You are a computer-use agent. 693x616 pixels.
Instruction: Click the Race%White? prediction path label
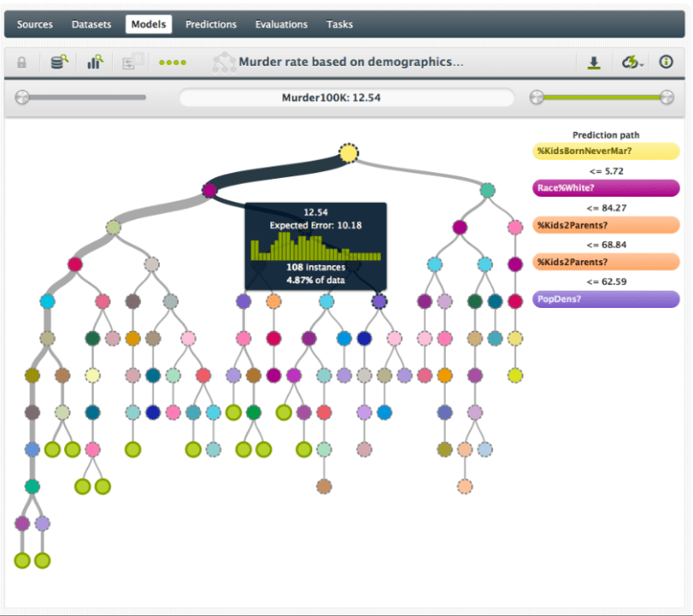pyautogui.click(x=606, y=188)
